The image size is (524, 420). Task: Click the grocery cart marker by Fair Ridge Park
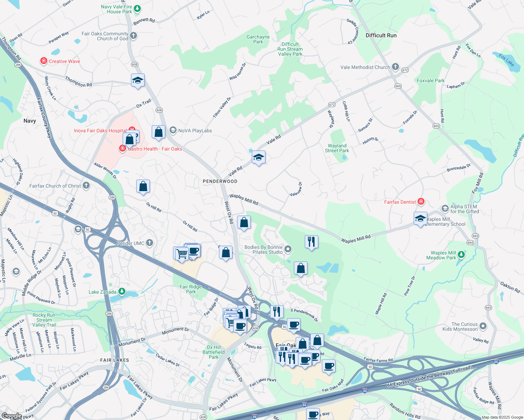[182, 254]
